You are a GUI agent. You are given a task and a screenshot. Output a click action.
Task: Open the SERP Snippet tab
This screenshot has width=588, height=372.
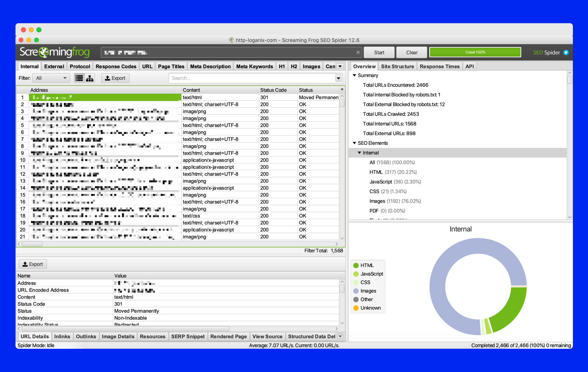tap(188, 337)
